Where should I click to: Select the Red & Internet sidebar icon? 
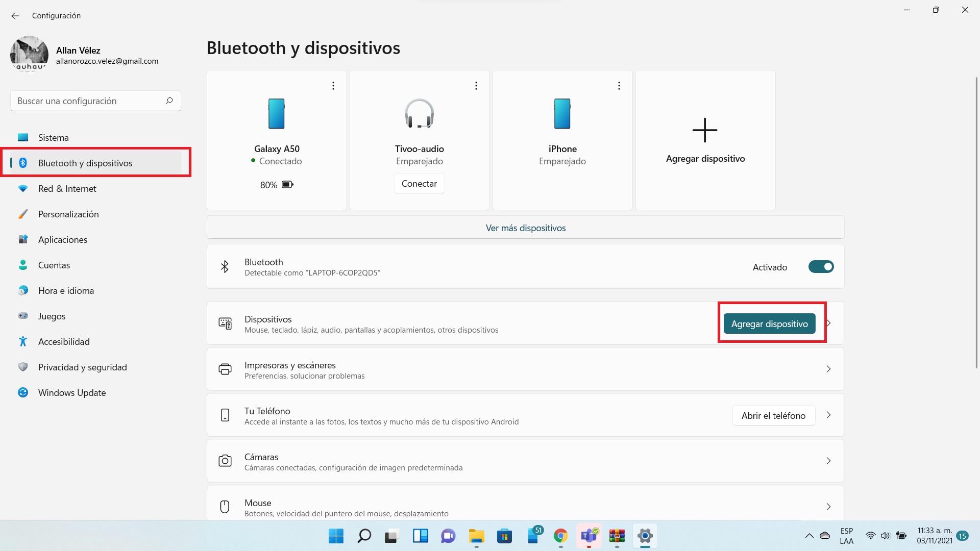pos(22,188)
